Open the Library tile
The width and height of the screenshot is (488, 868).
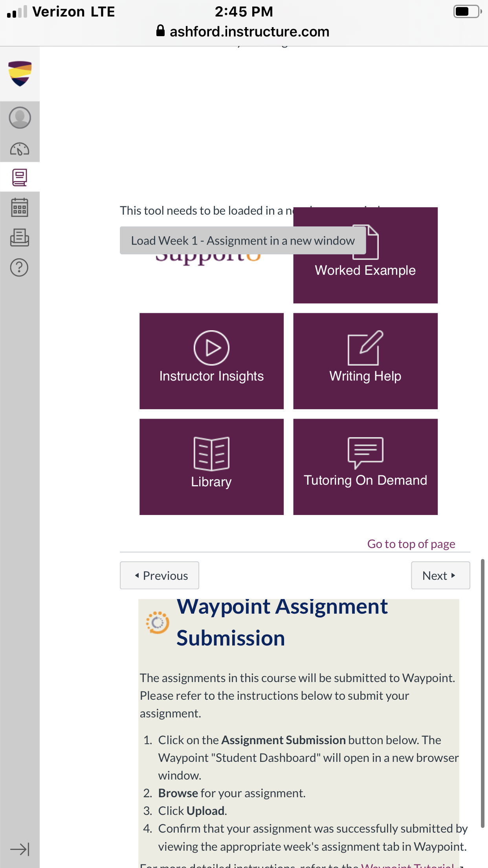point(211,467)
